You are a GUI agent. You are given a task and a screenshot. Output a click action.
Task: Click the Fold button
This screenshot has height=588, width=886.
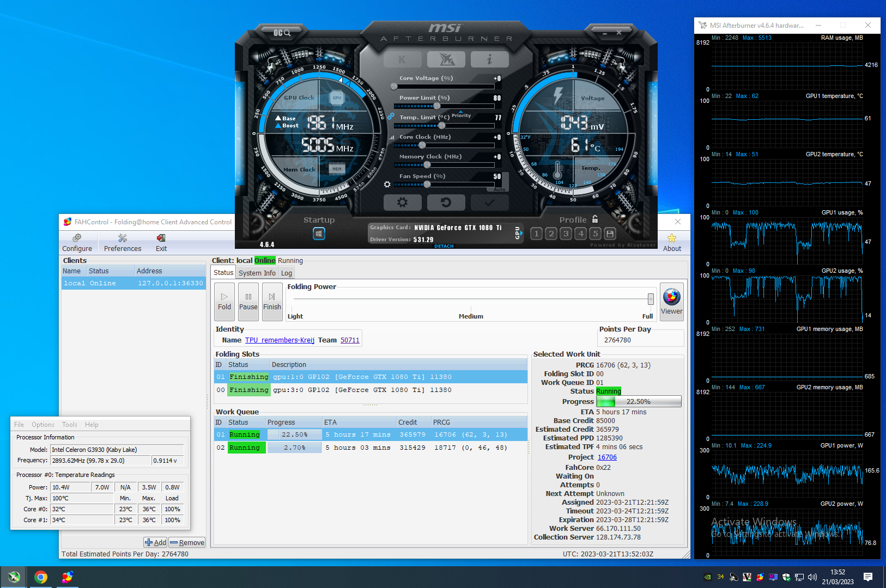point(224,302)
